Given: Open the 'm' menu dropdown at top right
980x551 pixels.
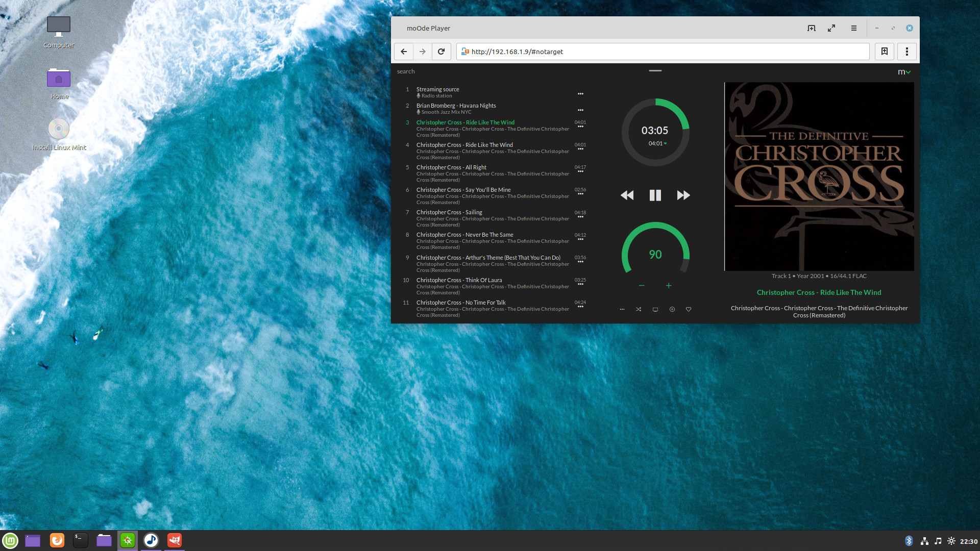Looking at the screenshot, I should point(904,72).
